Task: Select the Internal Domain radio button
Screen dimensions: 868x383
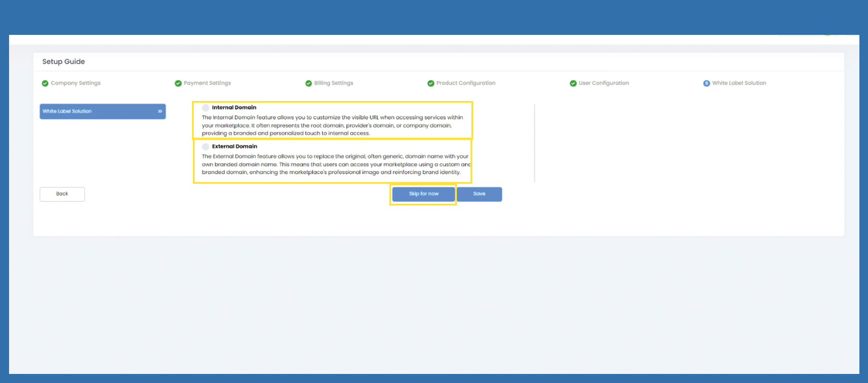Action: tap(206, 108)
